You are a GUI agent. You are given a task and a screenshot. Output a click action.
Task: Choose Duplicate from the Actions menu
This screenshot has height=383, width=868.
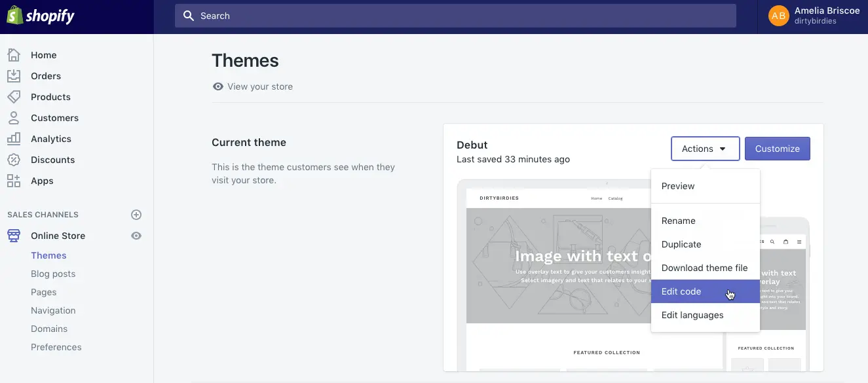pyautogui.click(x=681, y=244)
